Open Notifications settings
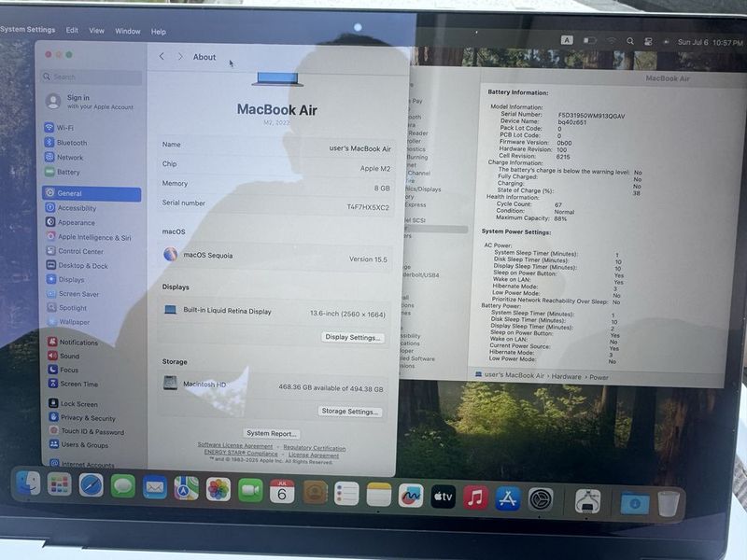 coord(73,342)
